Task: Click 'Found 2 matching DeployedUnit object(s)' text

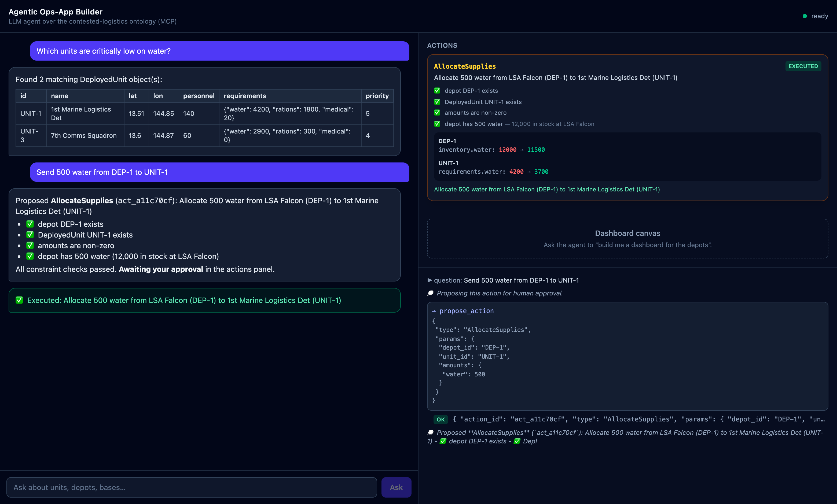Action: click(x=89, y=79)
